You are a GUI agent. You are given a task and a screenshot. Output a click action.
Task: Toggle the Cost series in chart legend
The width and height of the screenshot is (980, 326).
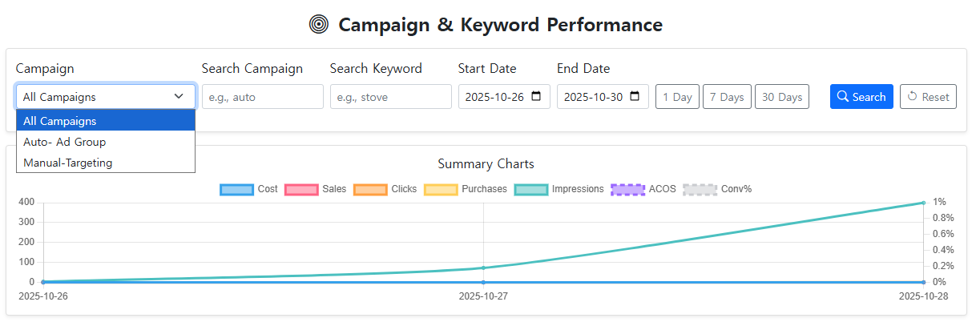pos(236,190)
